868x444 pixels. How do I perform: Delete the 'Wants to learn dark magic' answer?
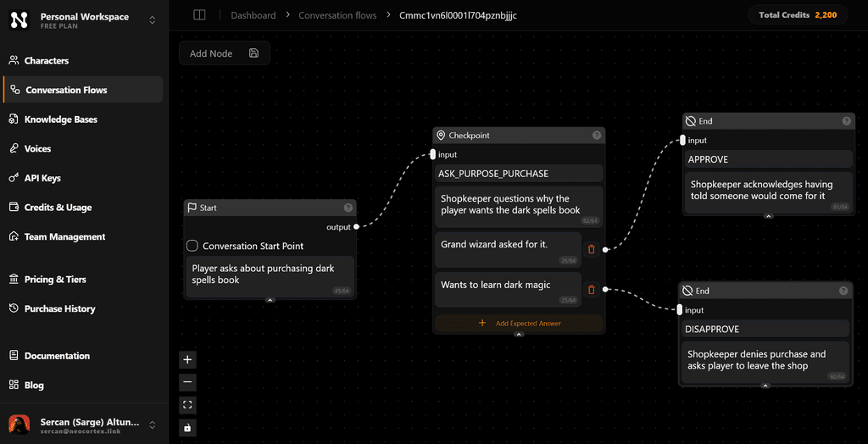pyautogui.click(x=591, y=289)
